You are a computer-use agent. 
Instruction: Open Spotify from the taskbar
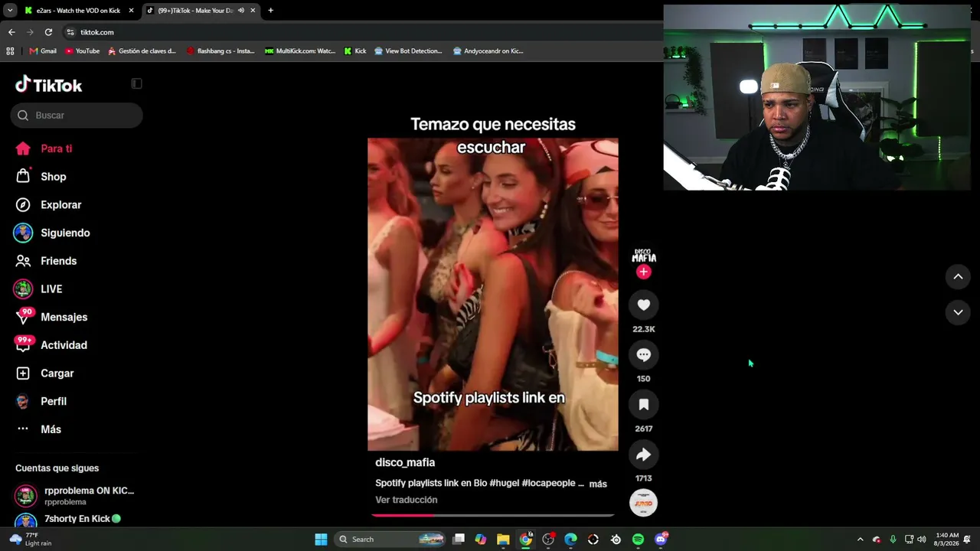click(x=638, y=540)
